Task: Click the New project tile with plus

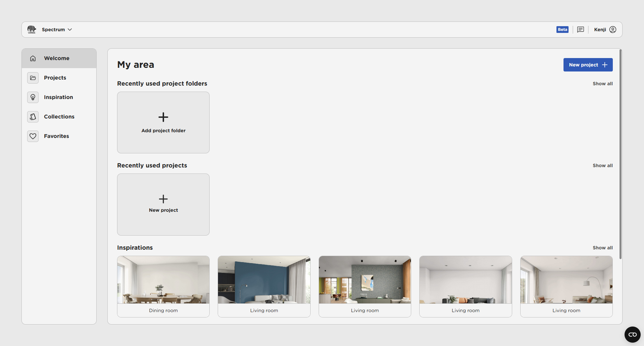Action: tap(163, 204)
